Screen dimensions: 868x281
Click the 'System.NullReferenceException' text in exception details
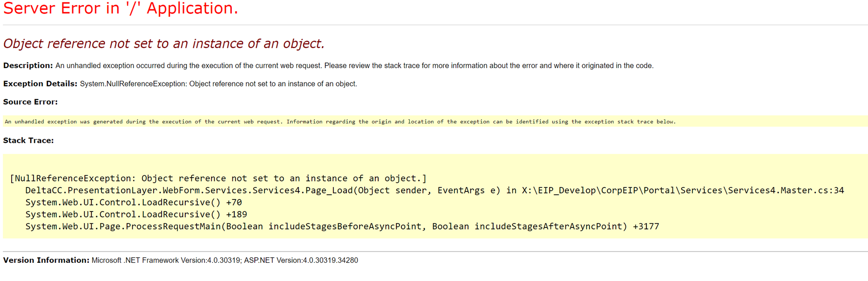pyautogui.click(x=133, y=84)
